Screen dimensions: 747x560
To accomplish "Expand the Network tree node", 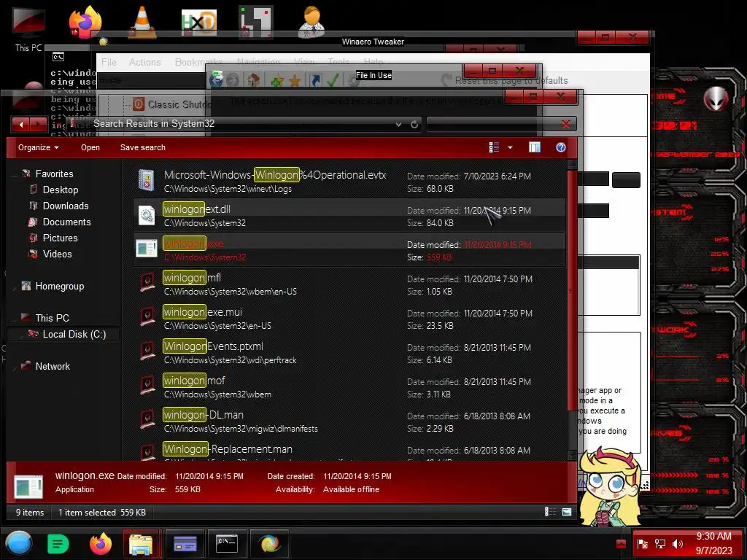I will (13, 367).
